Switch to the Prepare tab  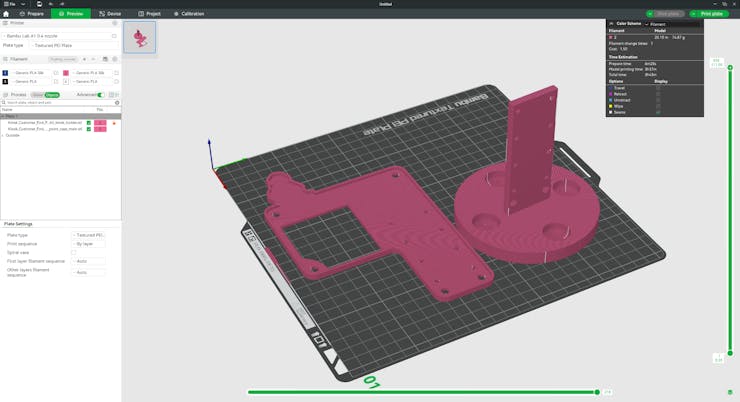pos(30,14)
